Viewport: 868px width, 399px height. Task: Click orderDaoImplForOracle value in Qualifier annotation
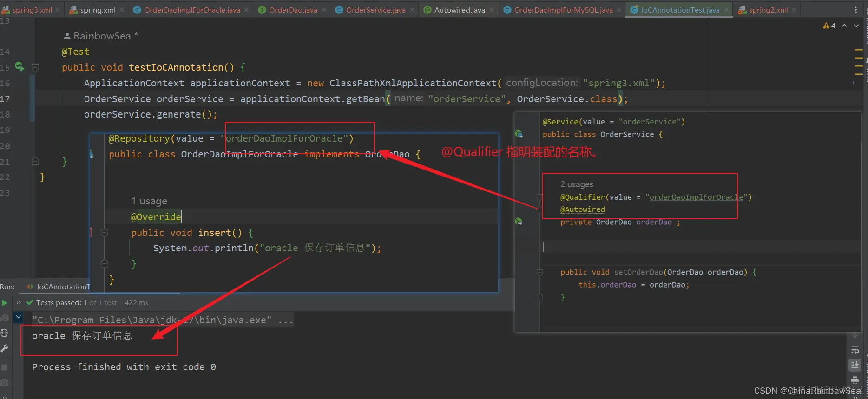(x=696, y=197)
